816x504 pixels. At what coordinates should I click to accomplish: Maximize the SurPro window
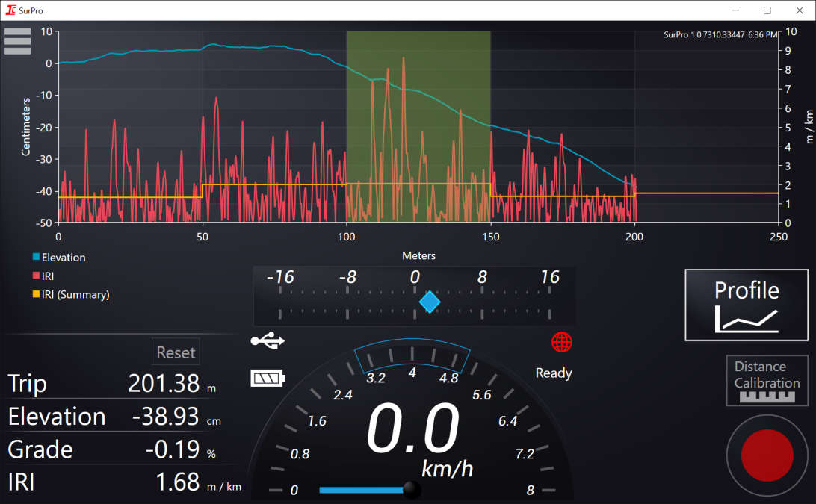point(767,10)
